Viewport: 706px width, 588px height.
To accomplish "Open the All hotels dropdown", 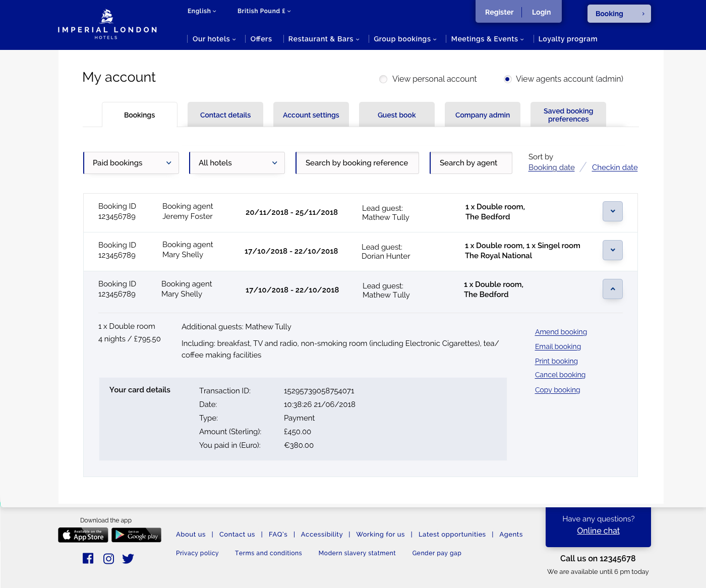I will (237, 163).
